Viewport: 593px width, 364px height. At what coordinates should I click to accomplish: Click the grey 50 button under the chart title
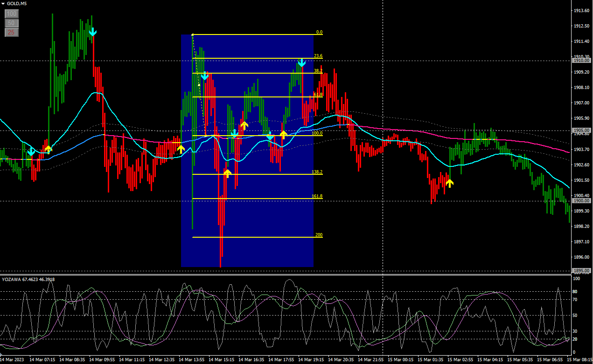pos(12,23)
